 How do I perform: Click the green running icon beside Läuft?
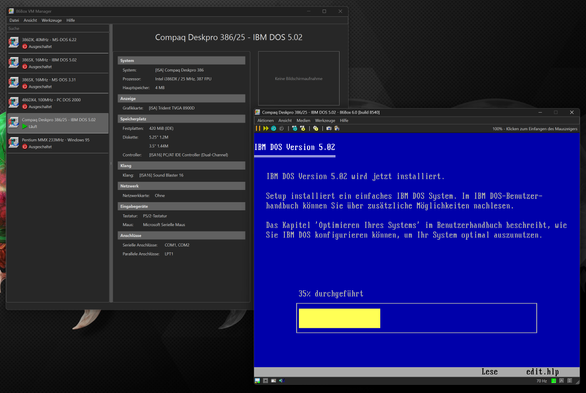25,127
